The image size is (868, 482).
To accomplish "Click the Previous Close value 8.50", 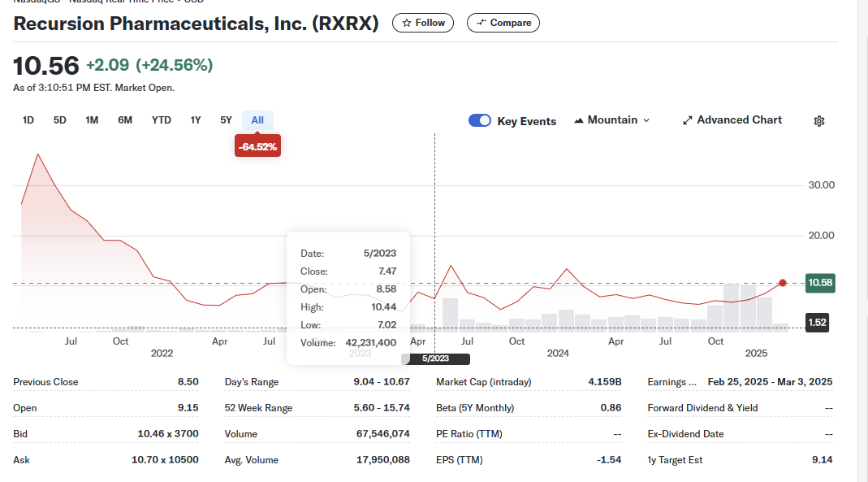I will click(x=188, y=382).
